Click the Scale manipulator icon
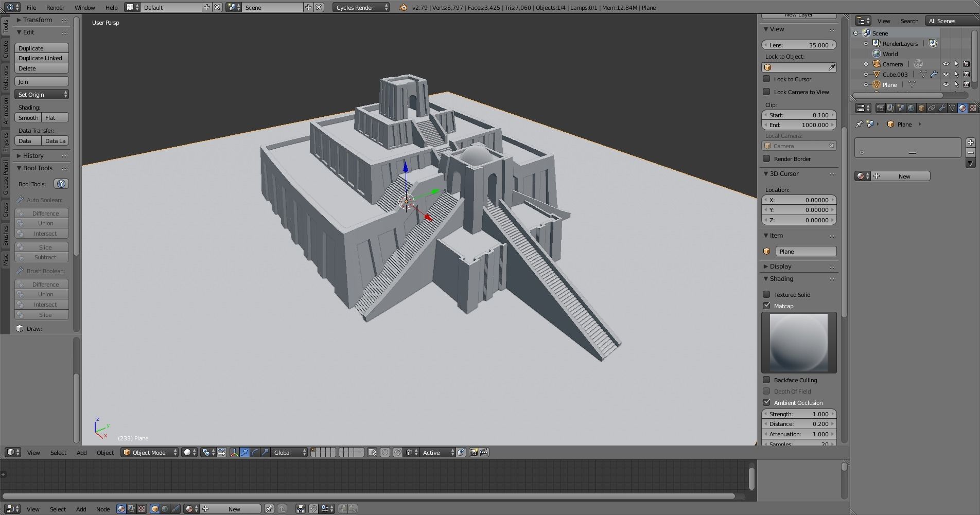 (x=265, y=452)
